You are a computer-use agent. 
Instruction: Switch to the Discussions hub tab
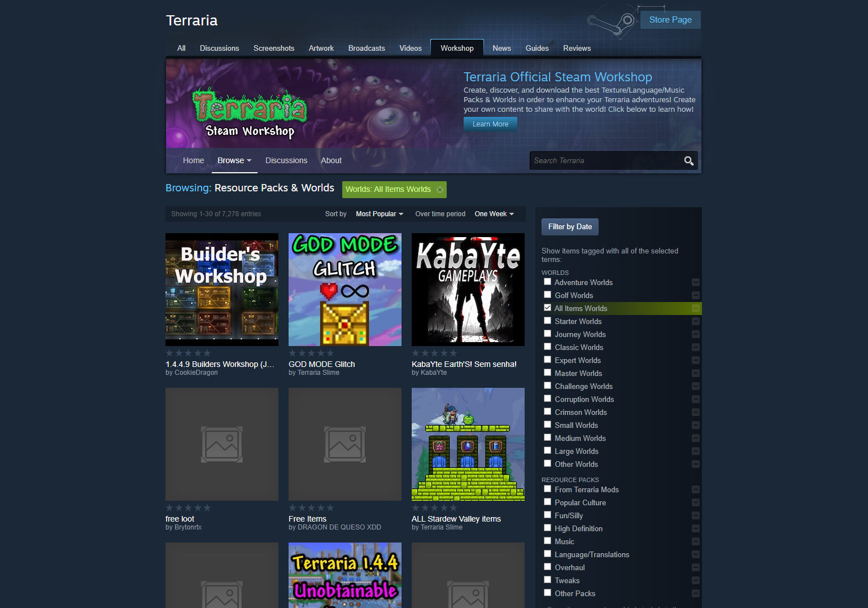219,49
